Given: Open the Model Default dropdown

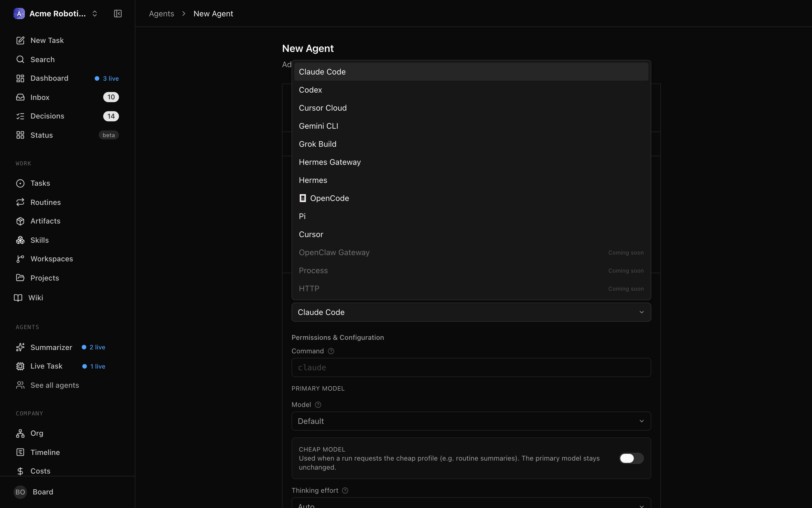Looking at the screenshot, I should click(x=471, y=421).
